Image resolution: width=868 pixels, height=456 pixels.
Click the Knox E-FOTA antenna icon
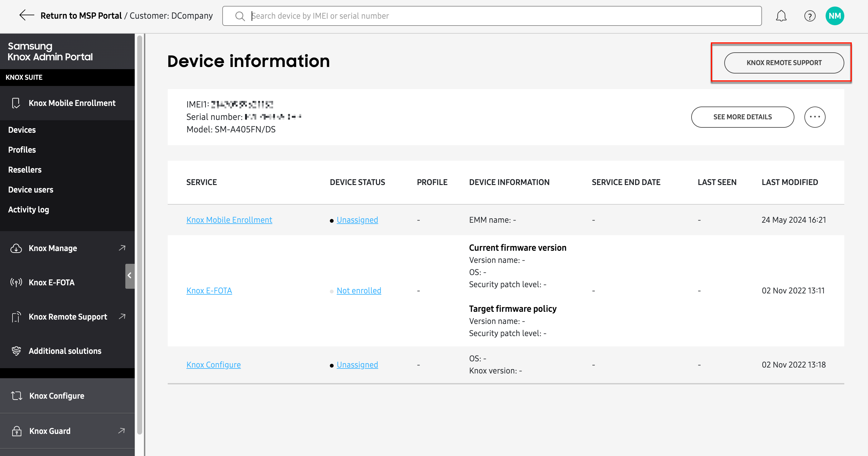[16, 282]
